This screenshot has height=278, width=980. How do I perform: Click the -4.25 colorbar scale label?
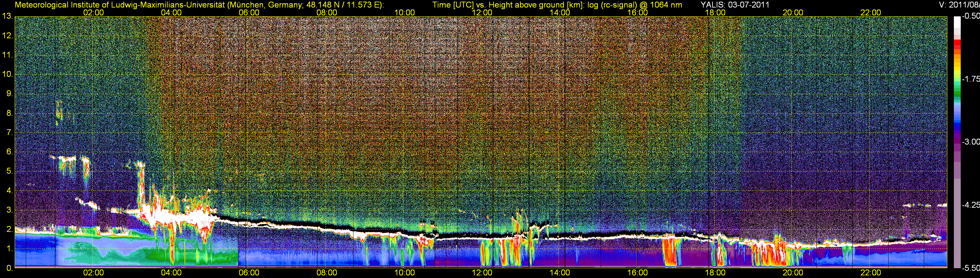tap(971, 205)
